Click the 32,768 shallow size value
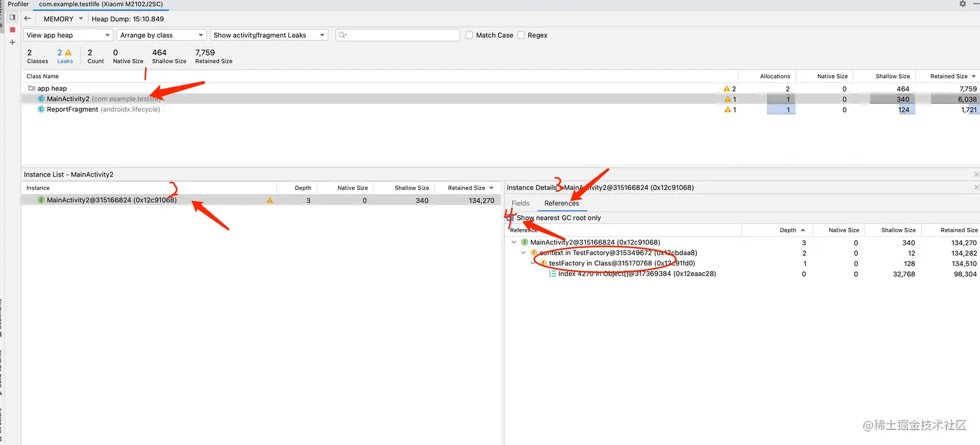 click(x=904, y=274)
